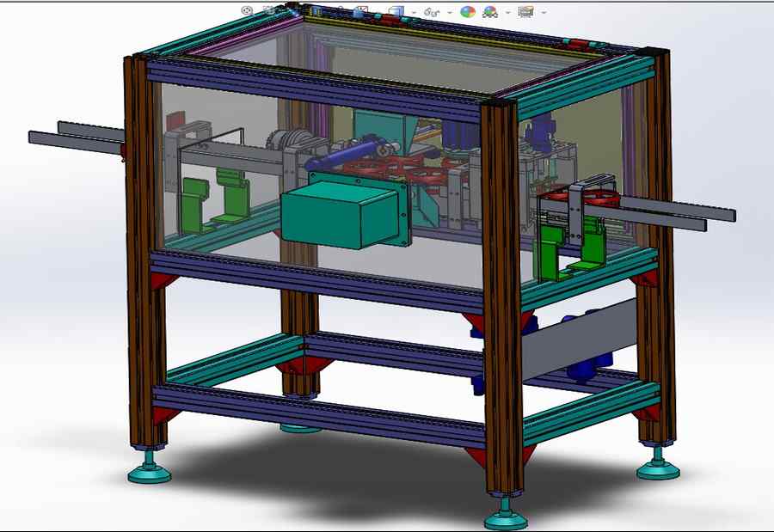774x532 pixels.
Task: Click the Zoom to Fit icon
Action: (x=248, y=11)
